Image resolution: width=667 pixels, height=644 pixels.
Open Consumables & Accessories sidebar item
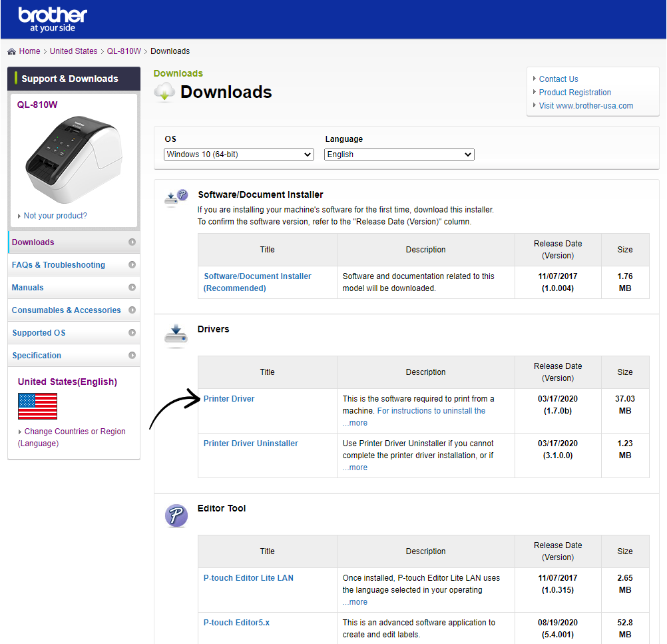pos(74,310)
